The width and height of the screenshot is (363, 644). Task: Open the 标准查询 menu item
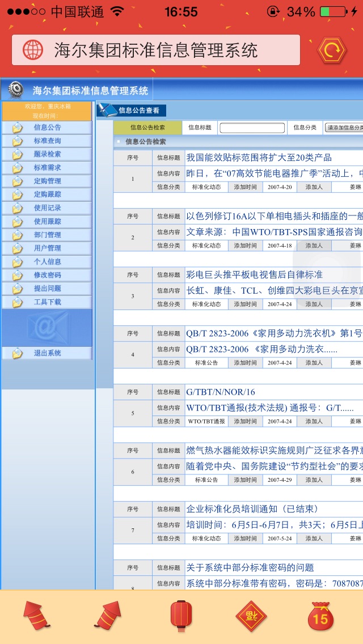(x=47, y=141)
